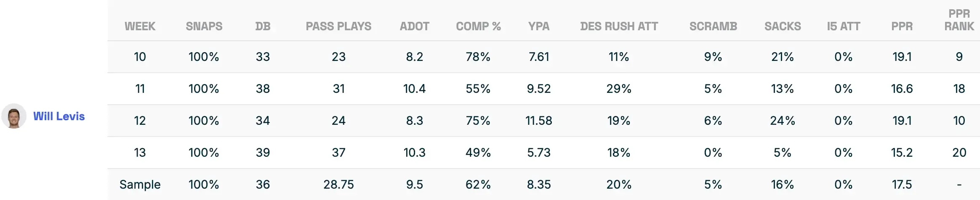Click the WEEK column header
This screenshot has width=980, height=200.
click(140, 26)
